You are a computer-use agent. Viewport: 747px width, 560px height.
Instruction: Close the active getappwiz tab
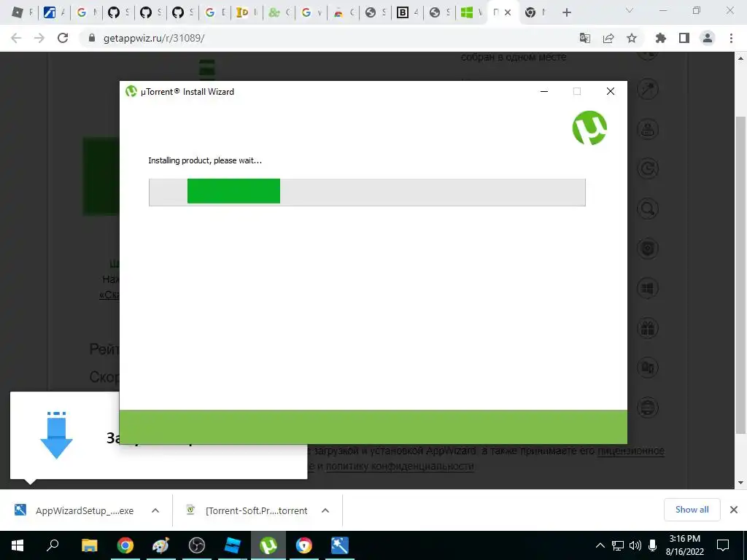(x=508, y=13)
